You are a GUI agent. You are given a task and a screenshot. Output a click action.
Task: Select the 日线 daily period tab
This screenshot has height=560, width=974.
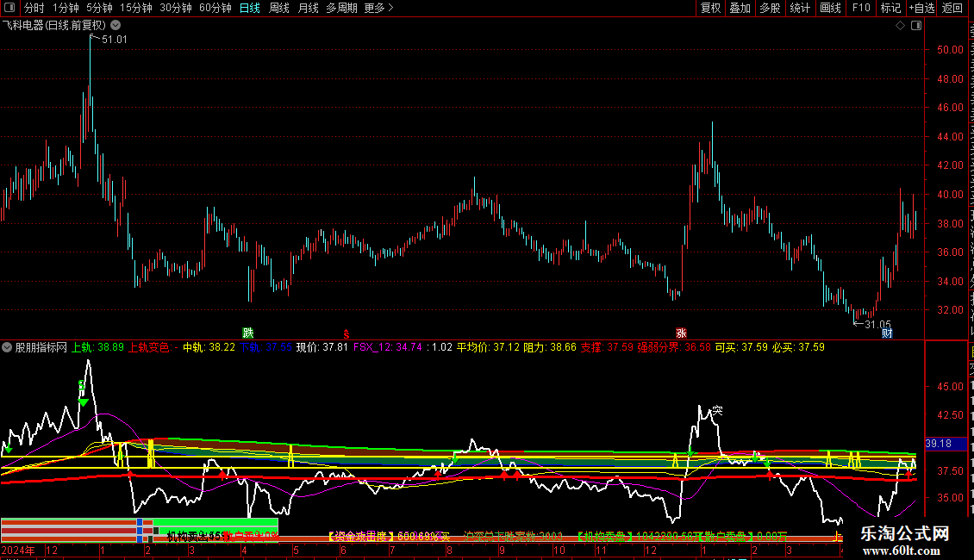tap(250, 8)
